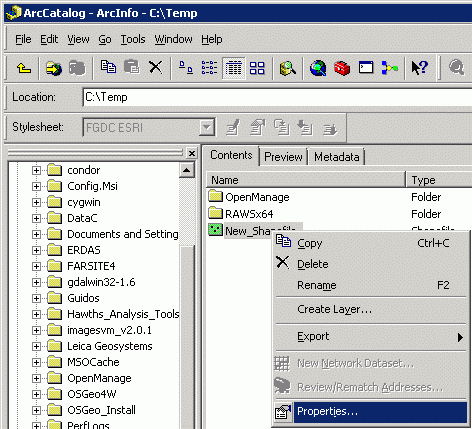The image size is (472, 429).
Task: Expand the cygwin folder in tree
Action: (36, 202)
